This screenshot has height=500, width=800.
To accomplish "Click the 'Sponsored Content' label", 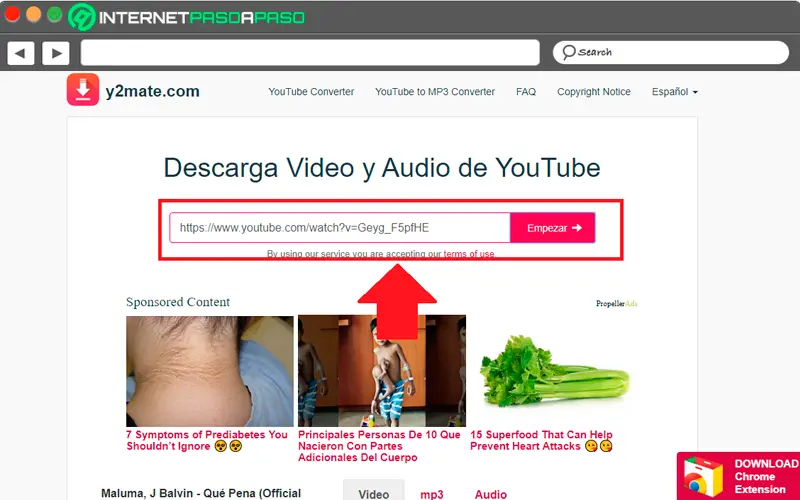I will coord(178,302).
